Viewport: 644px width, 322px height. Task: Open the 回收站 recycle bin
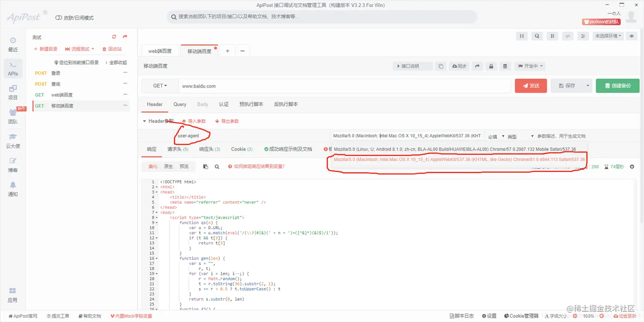pyautogui.click(x=112, y=49)
